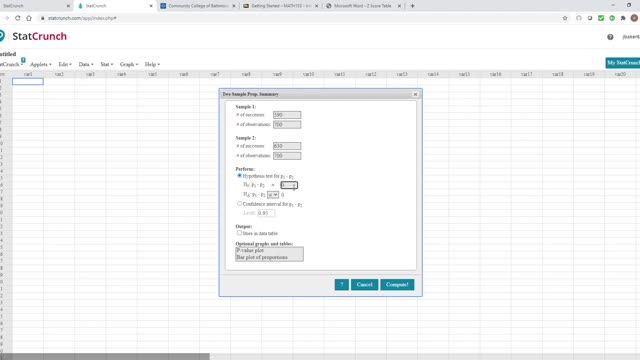Select Confidence interval for p1 - p2 option
Image resolution: width=640 pixels, height=360 pixels.
(x=240, y=203)
